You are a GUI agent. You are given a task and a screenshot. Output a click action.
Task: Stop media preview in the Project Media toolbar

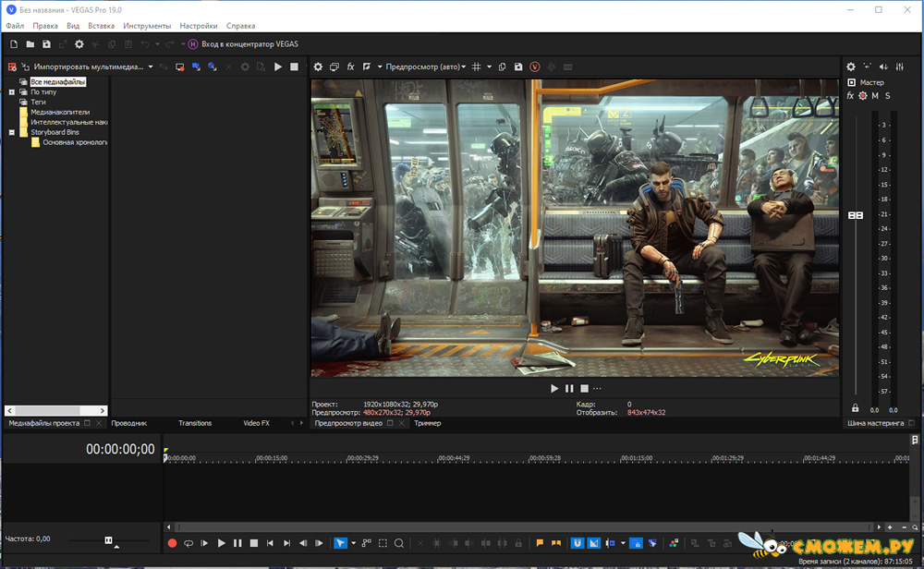pos(294,67)
